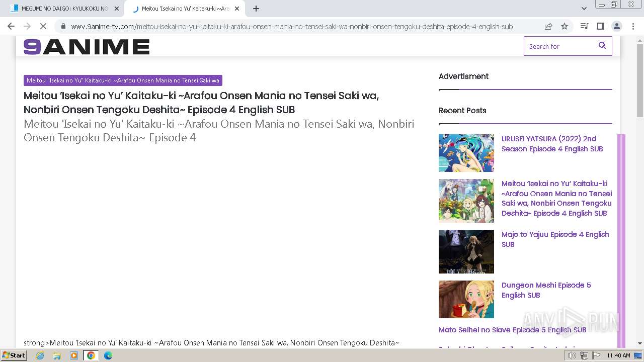Open network status tray icon
This screenshot has height=362, width=644.
tap(584, 355)
